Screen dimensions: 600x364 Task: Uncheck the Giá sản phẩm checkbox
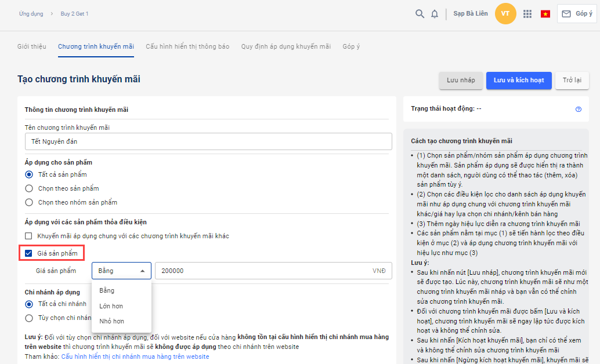(28, 253)
